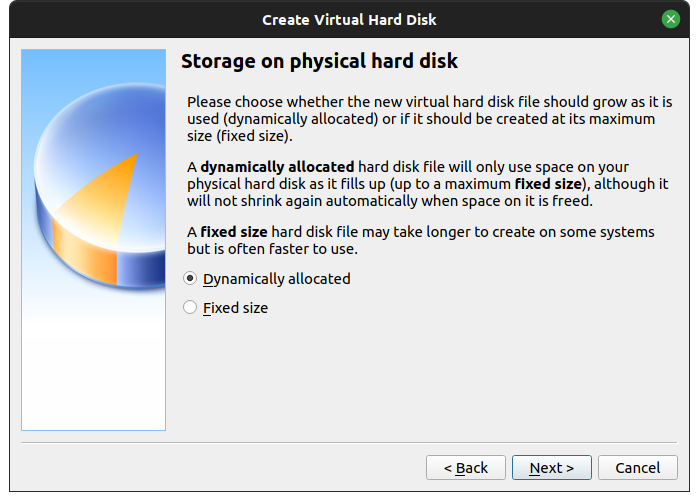The height and width of the screenshot is (501, 699).
Task: Click the Create Virtual Hard Disk title bar
Action: (x=349, y=19)
